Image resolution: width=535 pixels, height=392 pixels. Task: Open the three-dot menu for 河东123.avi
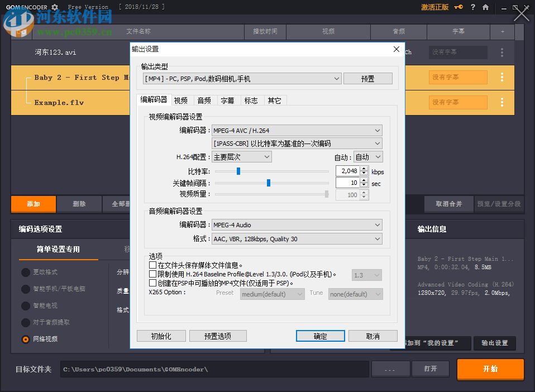tap(502, 52)
